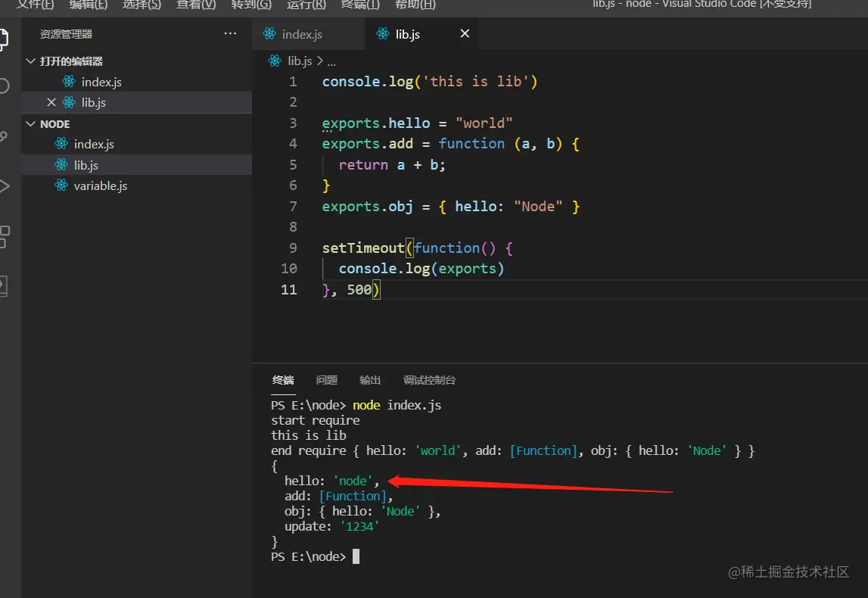Click the explorer panel more actions ellipsis
Viewport: 868px width, 598px height.
(x=230, y=34)
